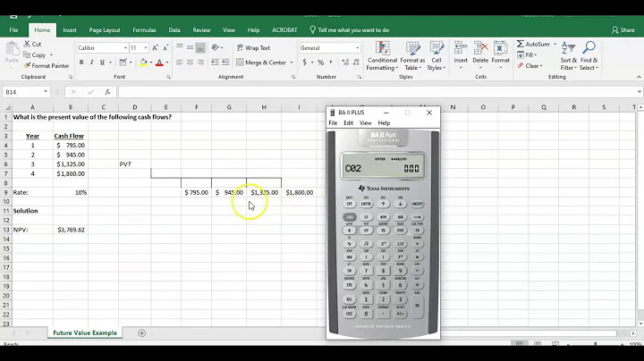The width and height of the screenshot is (644, 361).
Task: Increase indent
Action: [225, 63]
